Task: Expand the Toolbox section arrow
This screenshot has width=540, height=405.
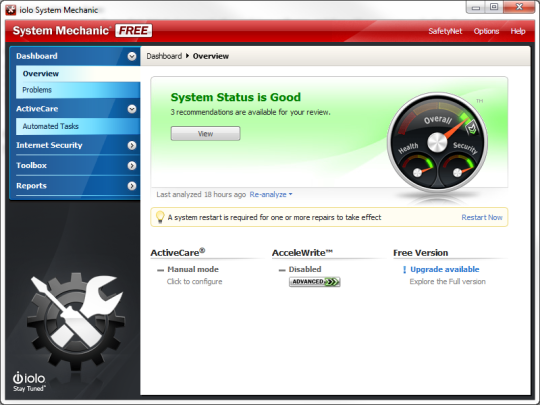Action: [132, 166]
